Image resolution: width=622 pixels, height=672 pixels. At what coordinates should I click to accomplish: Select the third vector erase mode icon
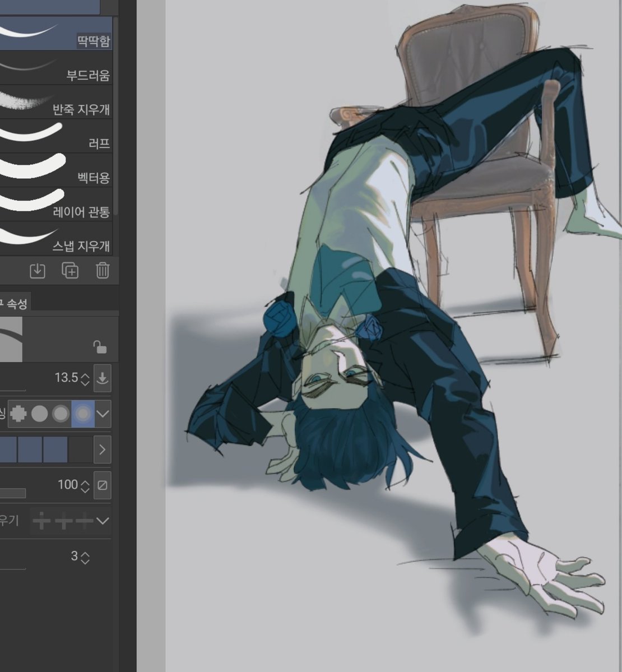point(85,521)
